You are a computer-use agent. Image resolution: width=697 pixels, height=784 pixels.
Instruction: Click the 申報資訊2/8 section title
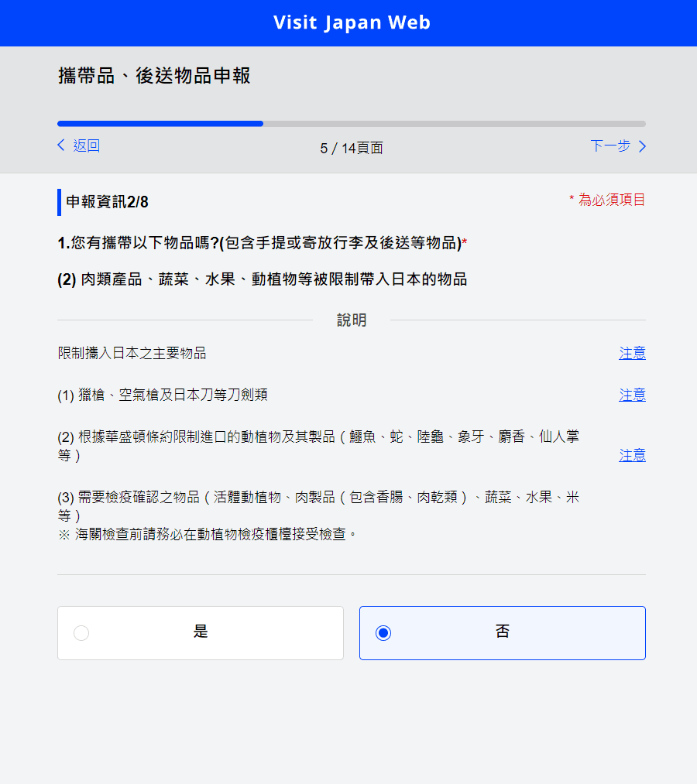pos(107,202)
